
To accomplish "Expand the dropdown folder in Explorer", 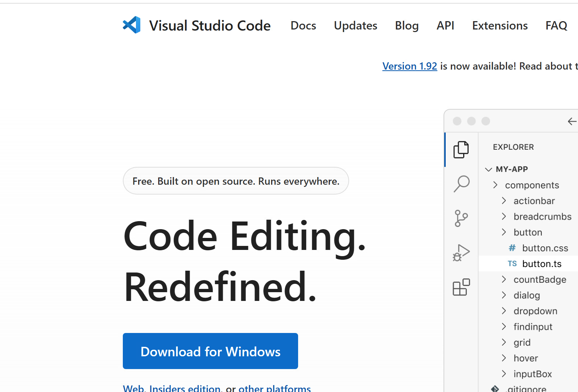I will (x=535, y=311).
